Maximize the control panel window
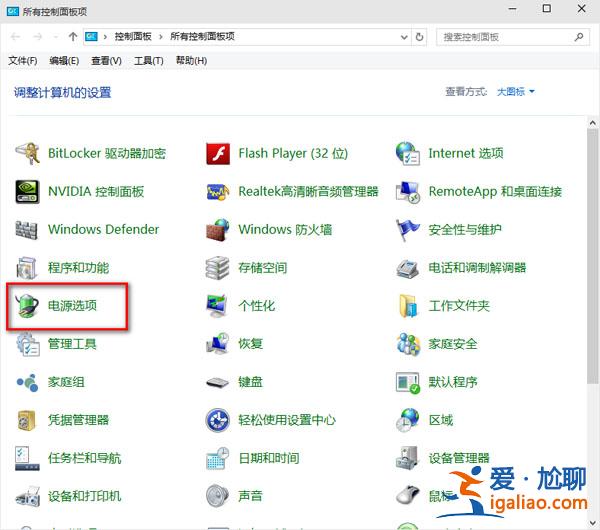This screenshot has height=530, width=600. point(547,8)
